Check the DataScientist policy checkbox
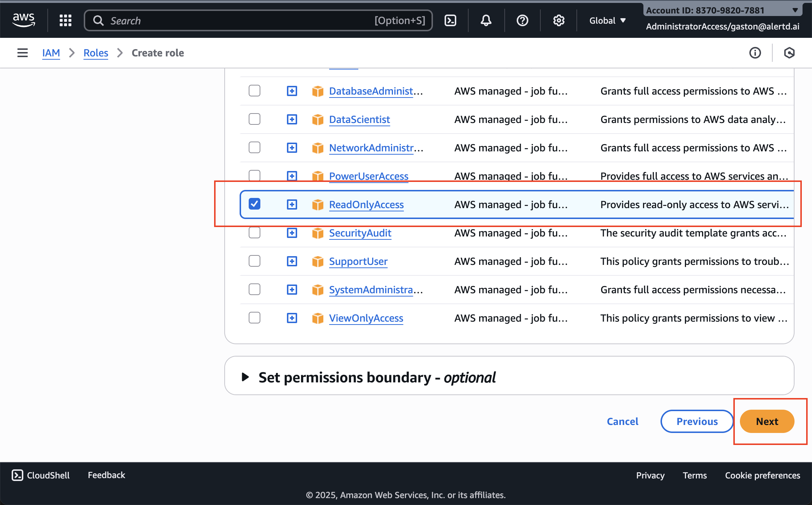This screenshot has height=505, width=812. [x=254, y=119]
